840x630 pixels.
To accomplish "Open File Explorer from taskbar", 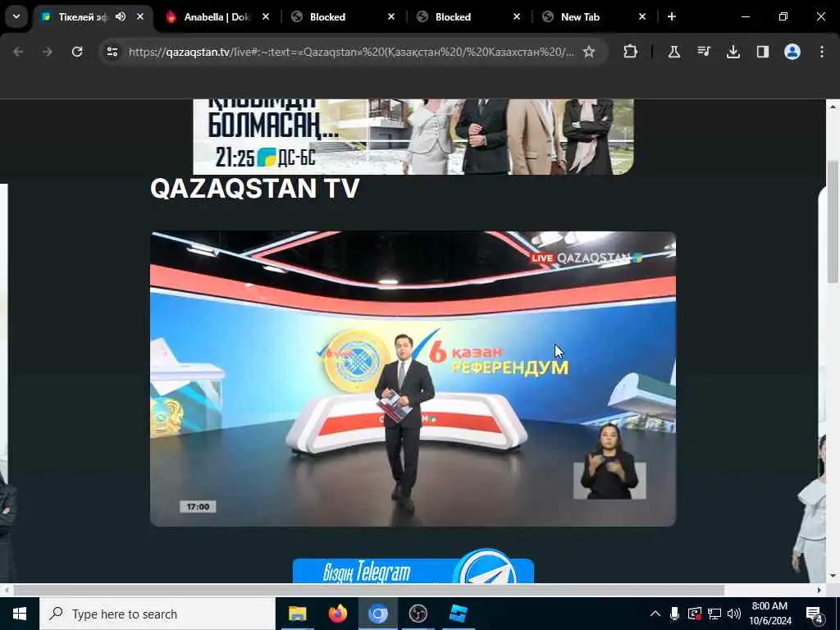I will (297, 614).
